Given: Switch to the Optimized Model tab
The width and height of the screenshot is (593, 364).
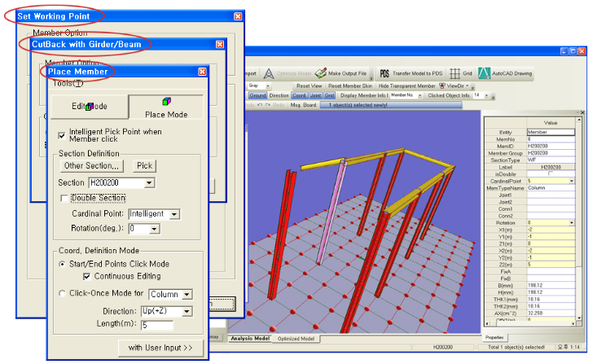Looking at the screenshot, I should [x=298, y=338].
